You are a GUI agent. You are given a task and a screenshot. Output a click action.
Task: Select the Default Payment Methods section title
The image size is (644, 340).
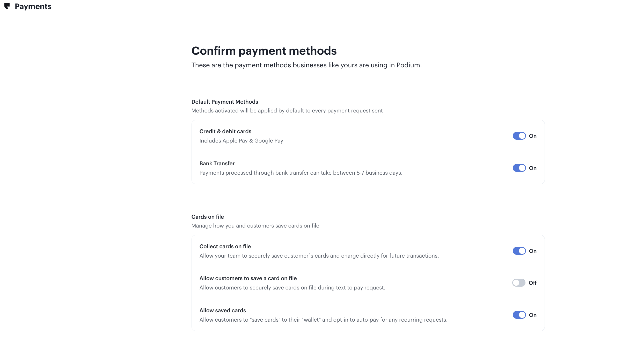[x=225, y=102]
